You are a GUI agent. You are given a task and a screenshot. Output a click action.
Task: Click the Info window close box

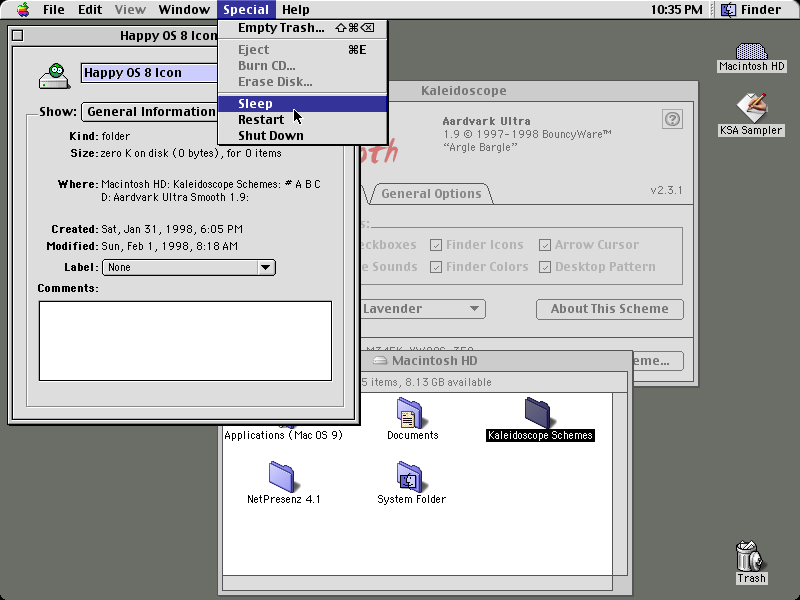tap(18, 36)
